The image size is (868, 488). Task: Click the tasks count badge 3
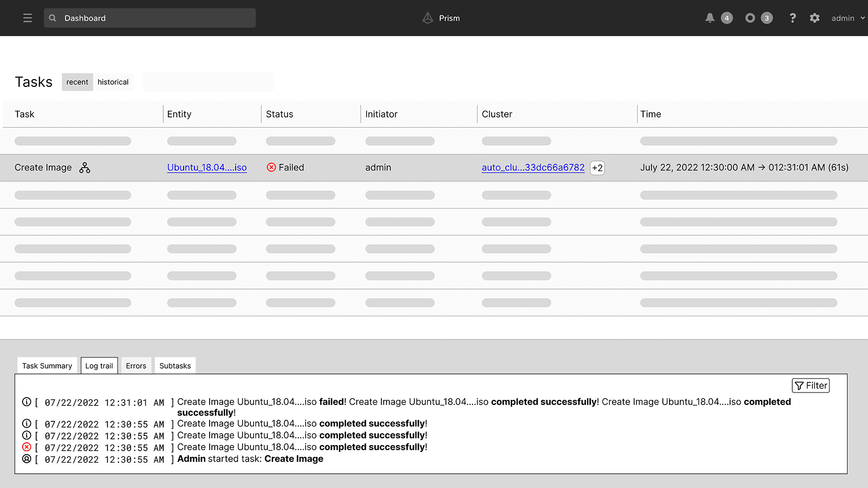click(767, 18)
